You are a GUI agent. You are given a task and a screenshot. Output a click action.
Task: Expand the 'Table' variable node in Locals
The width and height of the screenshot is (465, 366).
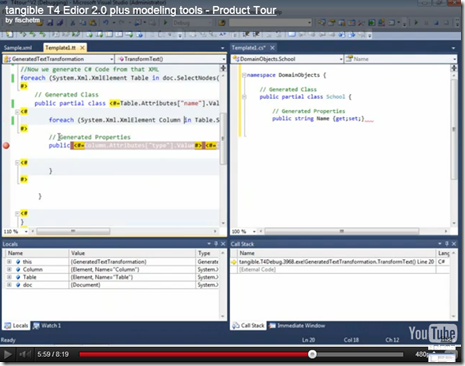click(9, 277)
